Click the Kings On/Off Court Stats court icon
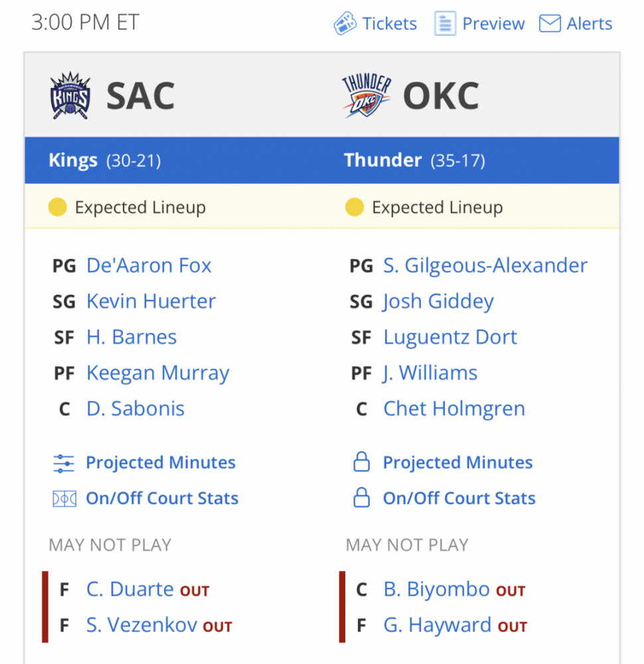The image size is (644, 664). (x=64, y=499)
